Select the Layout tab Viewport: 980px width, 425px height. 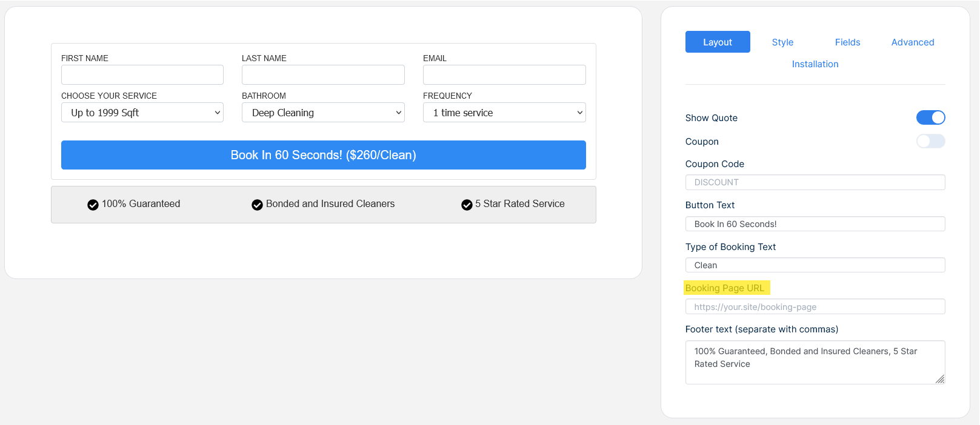pyautogui.click(x=718, y=42)
